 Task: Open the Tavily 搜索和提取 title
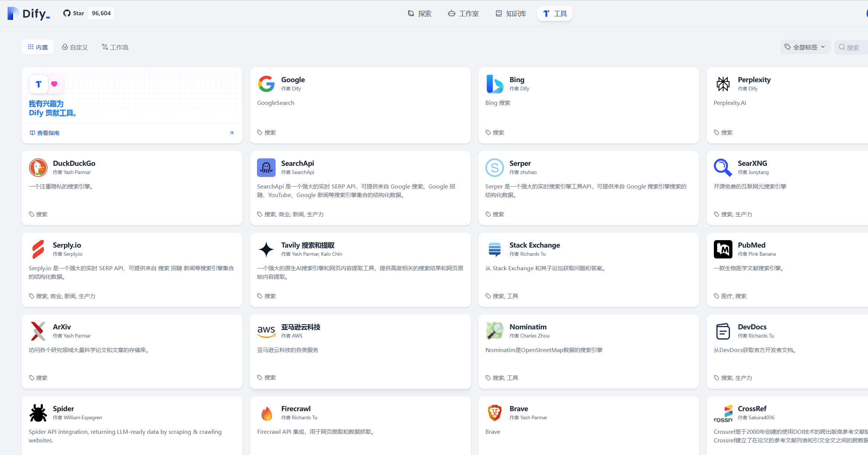click(x=308, y=245)
